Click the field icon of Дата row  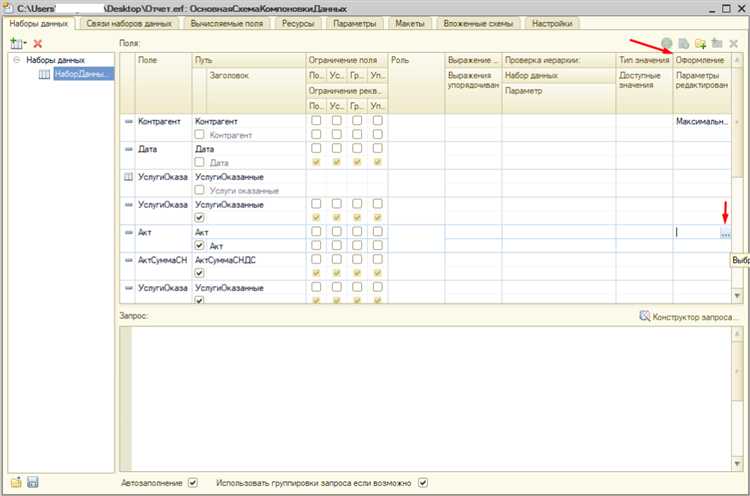(128, 149)
